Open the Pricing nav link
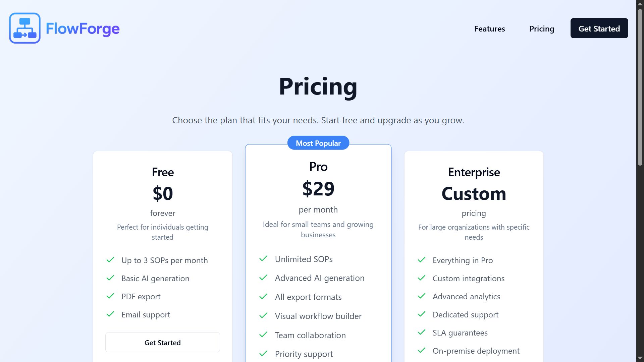 (542, 28)
